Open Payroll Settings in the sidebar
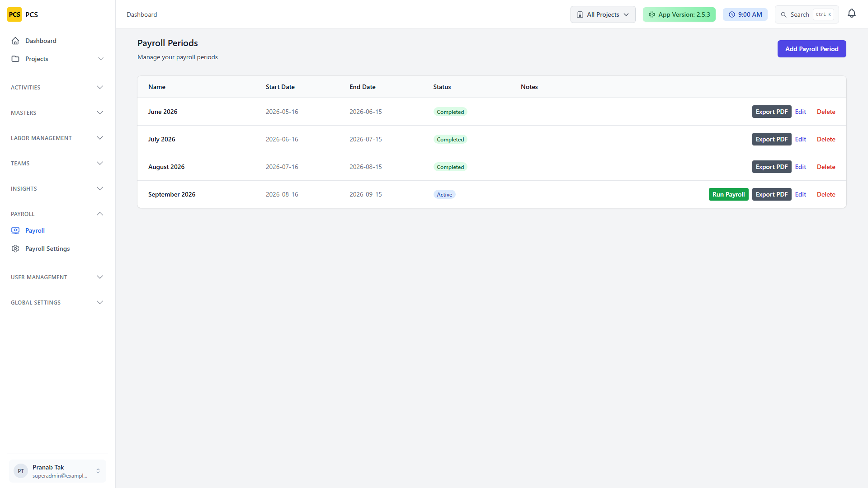 tap(57, 249)
